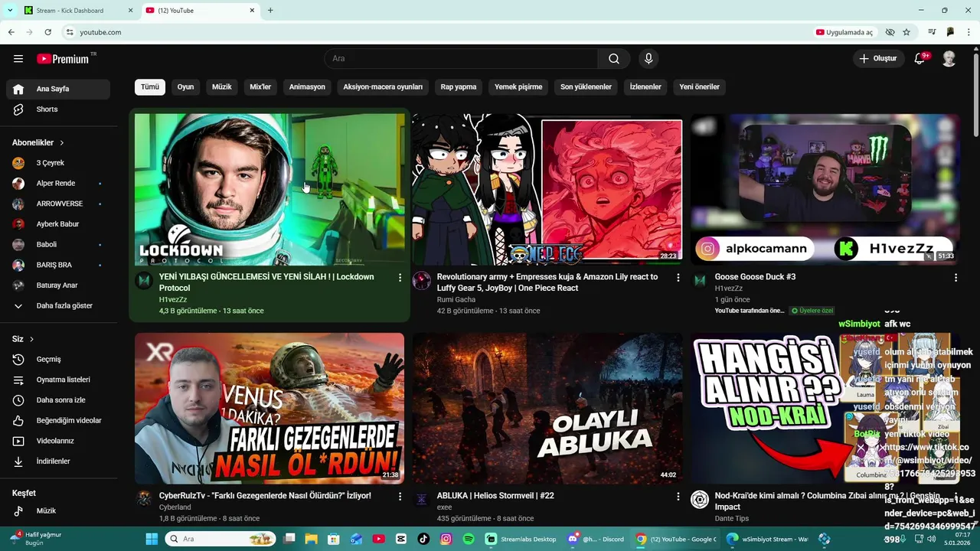Viewport: 980px width, 551px height.
Task: Open Oynatma listeleri playlists
Action: click(58, 380)
